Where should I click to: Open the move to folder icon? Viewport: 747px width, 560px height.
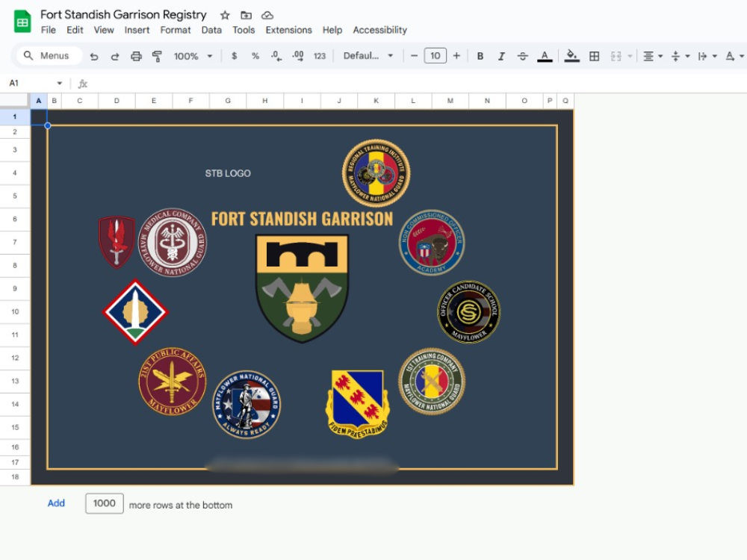246,15
